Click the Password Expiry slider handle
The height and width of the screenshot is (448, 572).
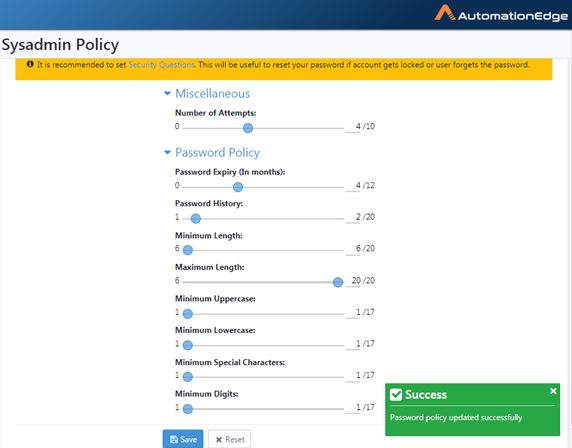coord(238,187)
